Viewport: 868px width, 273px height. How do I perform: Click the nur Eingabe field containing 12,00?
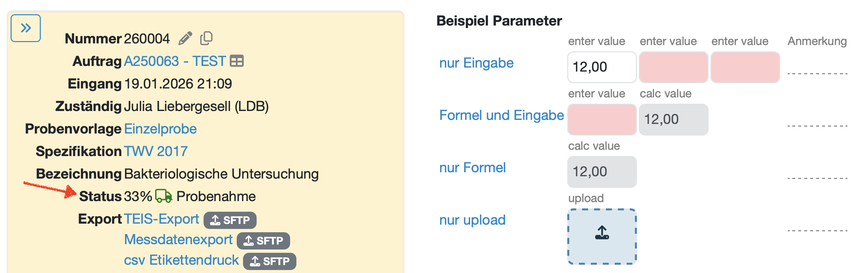point(602,67)
